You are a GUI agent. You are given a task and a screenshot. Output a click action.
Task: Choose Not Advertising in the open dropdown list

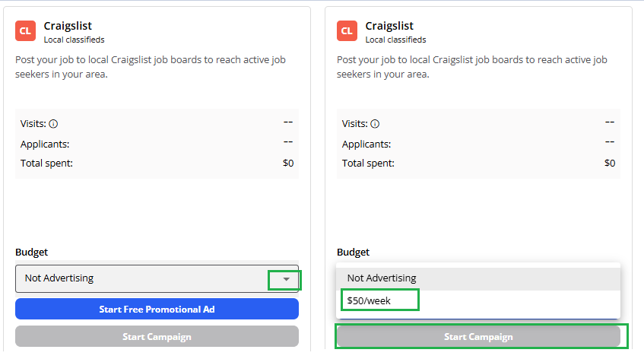(x=382, y=278)
